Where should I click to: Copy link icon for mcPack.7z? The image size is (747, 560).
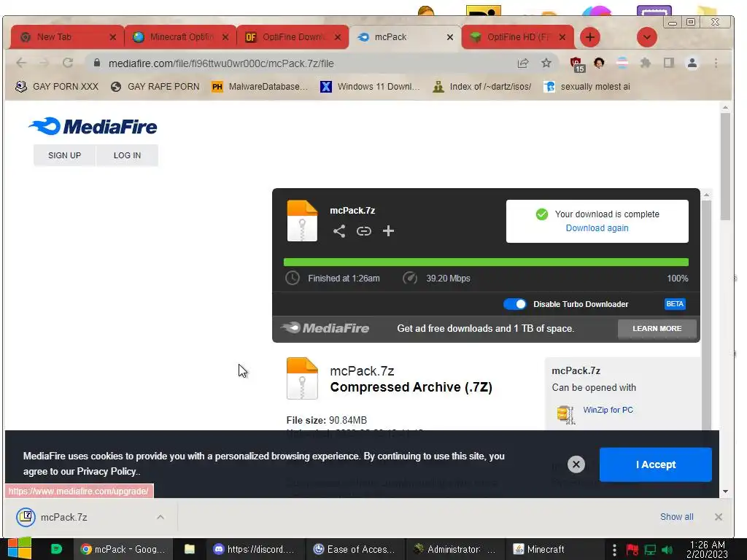(x=364, y=231)
